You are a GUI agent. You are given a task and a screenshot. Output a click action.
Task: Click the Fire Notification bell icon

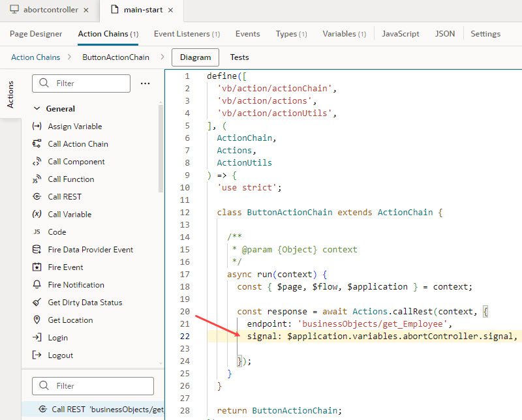point(37,284)
